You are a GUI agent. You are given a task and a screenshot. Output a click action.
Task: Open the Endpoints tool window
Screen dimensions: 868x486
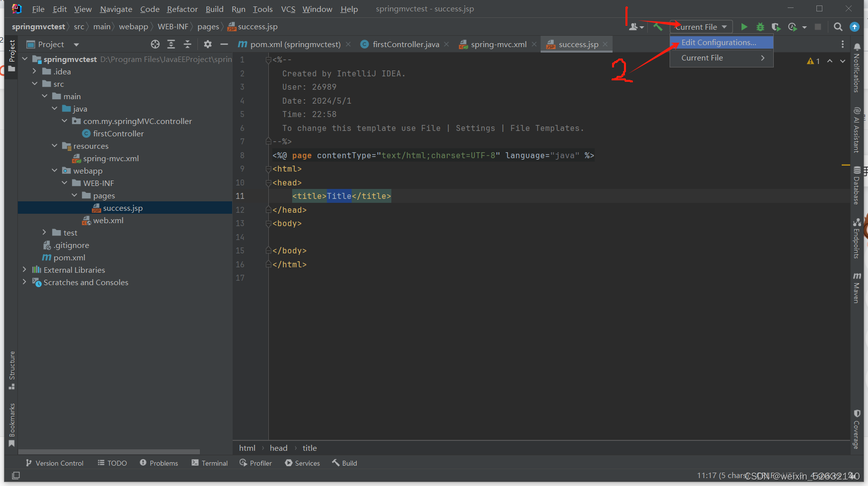(x=857, y=238)
